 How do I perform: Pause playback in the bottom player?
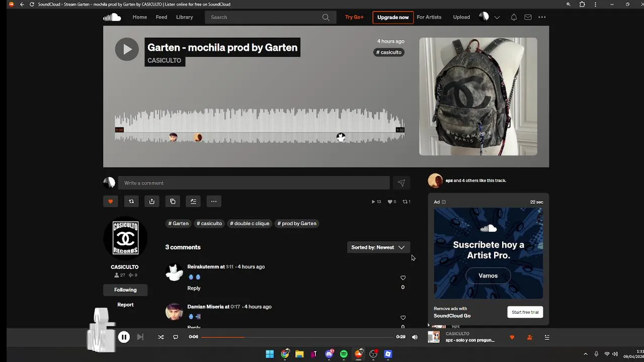click(124, 337)
